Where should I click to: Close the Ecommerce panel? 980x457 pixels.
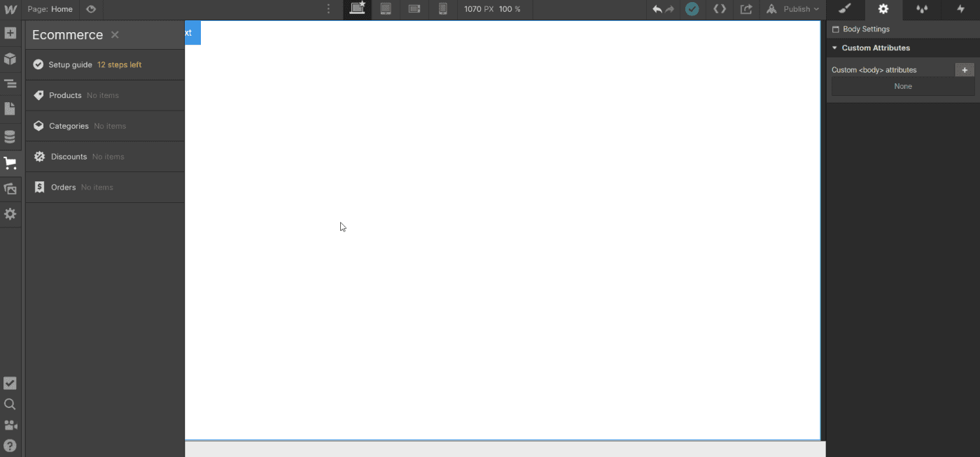click(x=115, y=35)
